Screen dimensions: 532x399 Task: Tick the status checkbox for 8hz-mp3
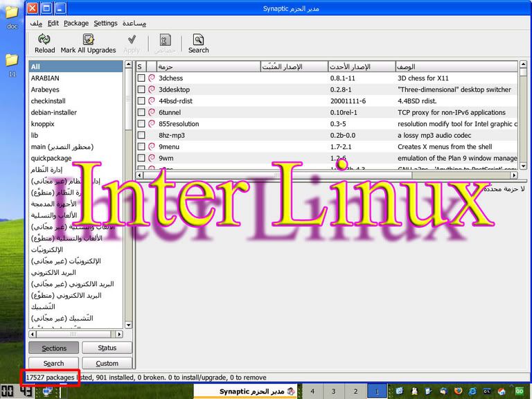coord(141,135)
